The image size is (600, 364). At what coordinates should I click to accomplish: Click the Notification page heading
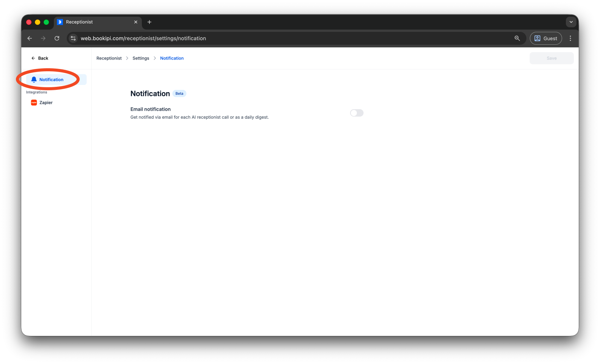pos(150,94)
